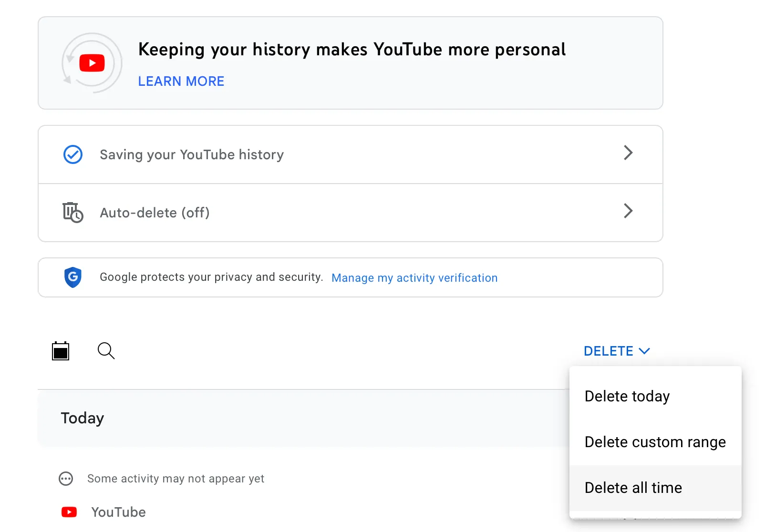
Task: Collapse the DELETE dropdown menu
Action: pos(617,351)
